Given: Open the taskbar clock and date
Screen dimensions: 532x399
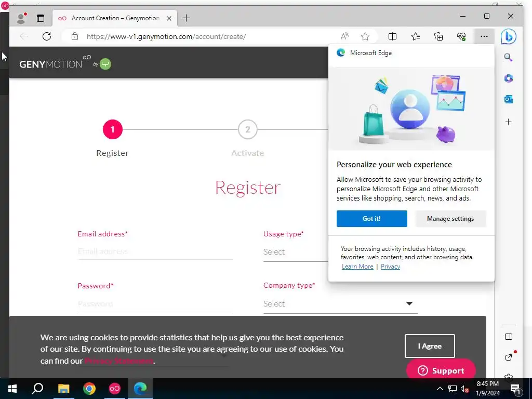Looking at the screenshot, I should coord(487,389).
